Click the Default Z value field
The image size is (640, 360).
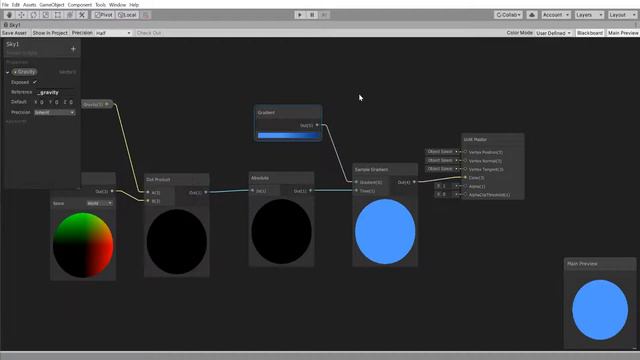71,102
